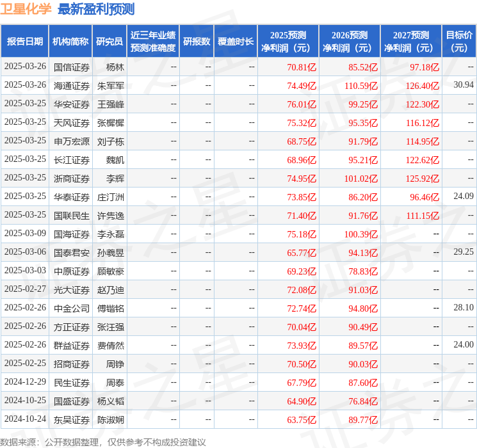
Task: Click the 卫星化学 title text
Action: click(26, 9)
